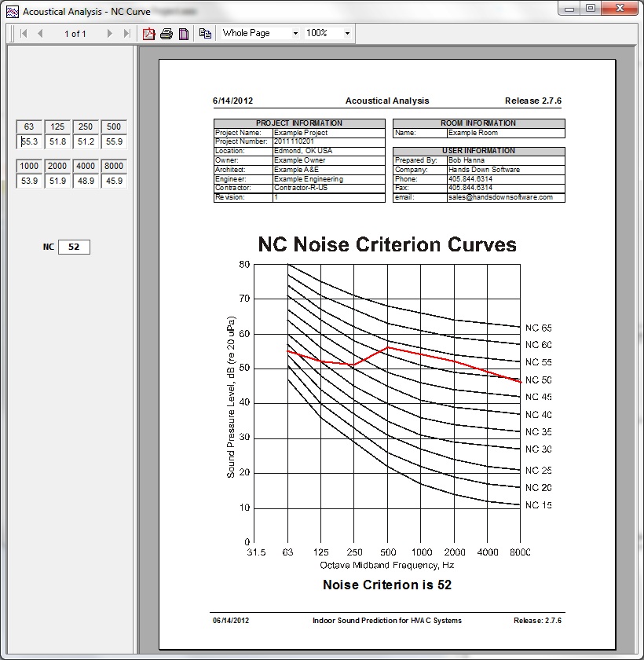Screen dimensions: 644x660
Task: Edit the 63 Hz value field 55.3
Action: click(x=29, y=141)
